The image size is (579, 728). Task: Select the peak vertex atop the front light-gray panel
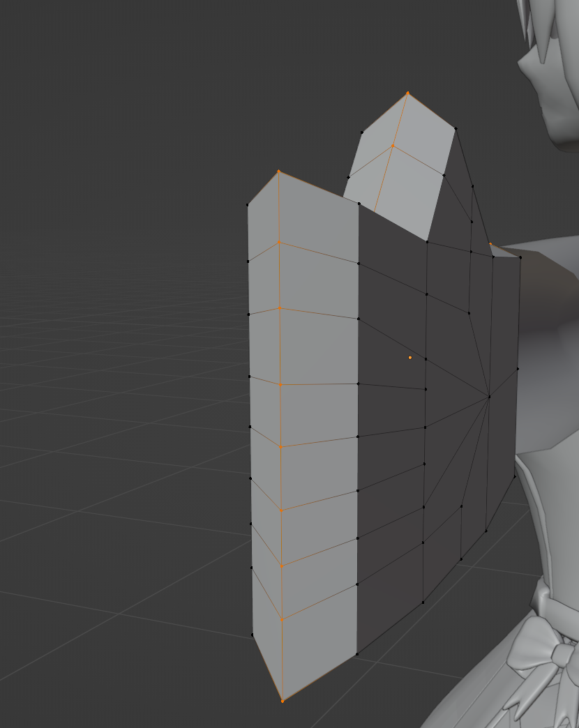278,172
